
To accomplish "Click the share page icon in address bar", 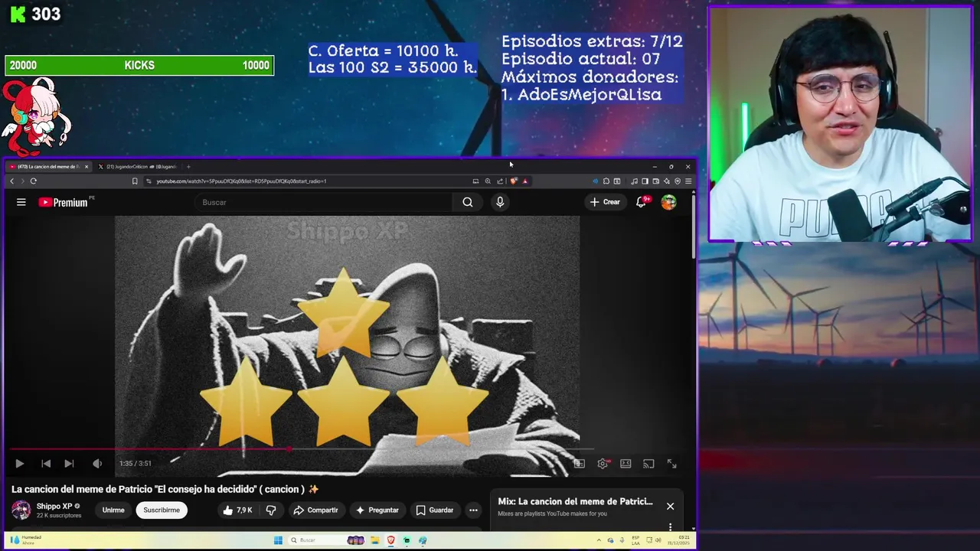I will tap(500, 181).
